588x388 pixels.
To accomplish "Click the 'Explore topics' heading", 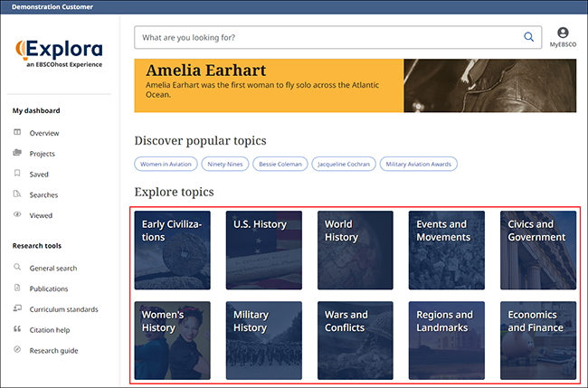I will point(174,192).
